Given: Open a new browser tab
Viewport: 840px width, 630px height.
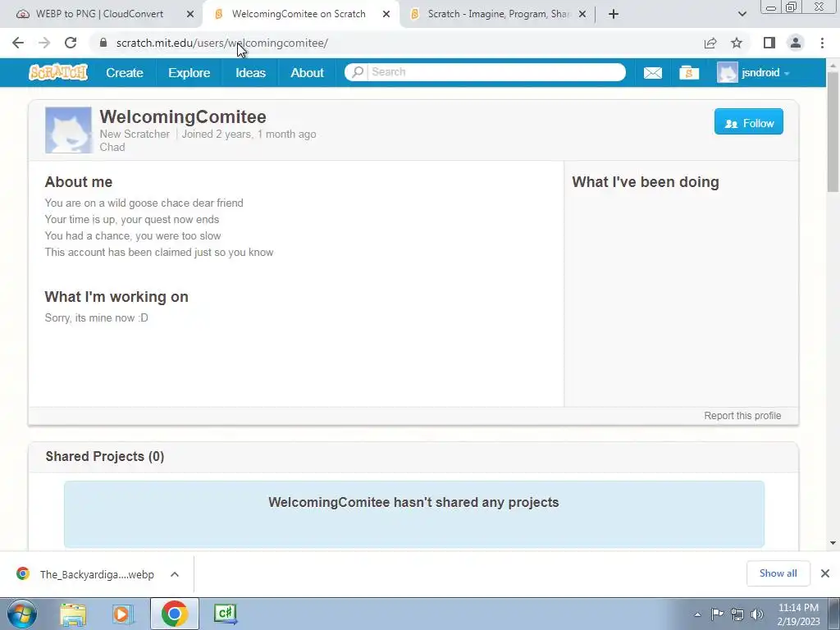Looking at the screenshot, I should [614, 15].
